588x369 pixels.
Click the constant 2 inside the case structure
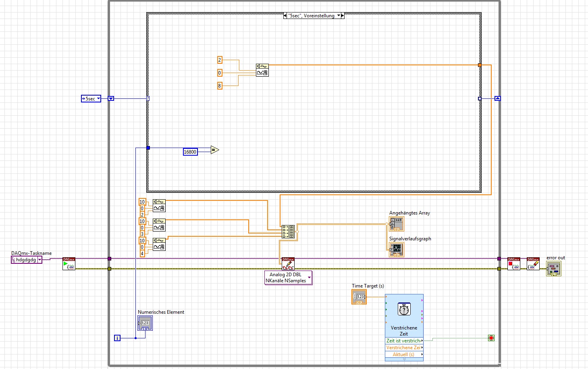(x=220, y=60)
